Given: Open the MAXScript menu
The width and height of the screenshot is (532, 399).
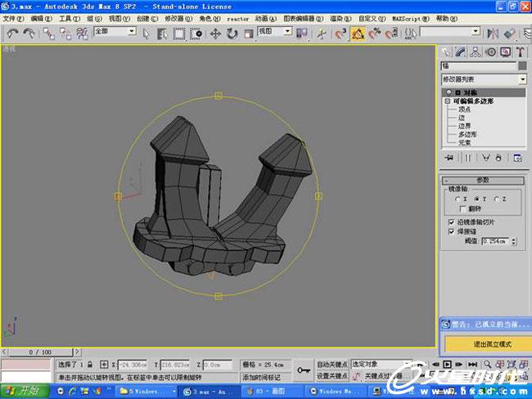Looking at the screenshot, I should 411,19.
